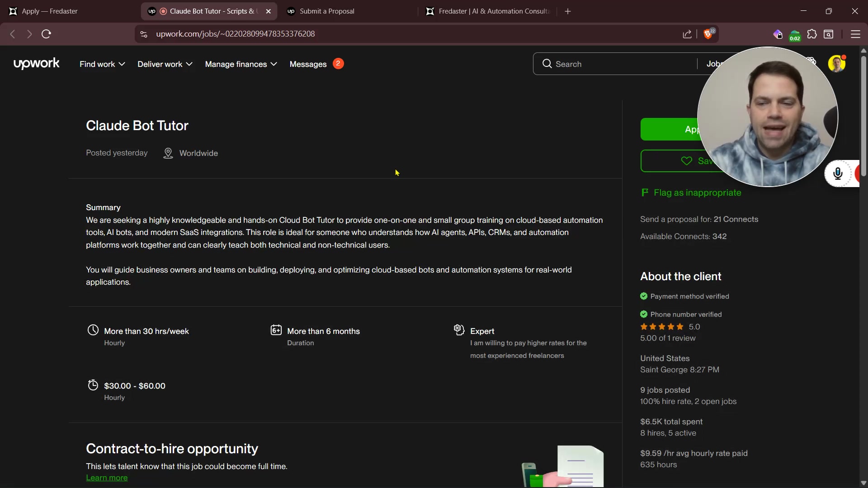Open the Messages page
This screenshot has height=488, width=868.
point(308,64)
